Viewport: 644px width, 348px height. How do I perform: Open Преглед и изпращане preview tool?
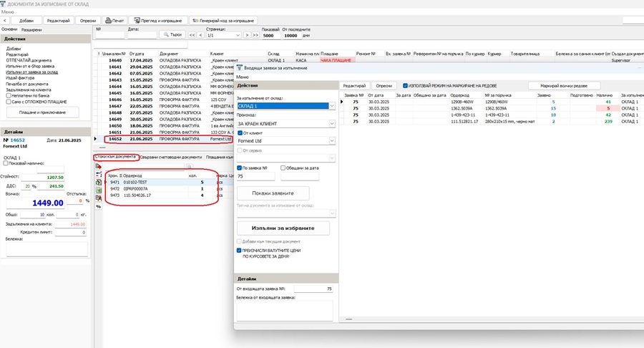point(158,21)
